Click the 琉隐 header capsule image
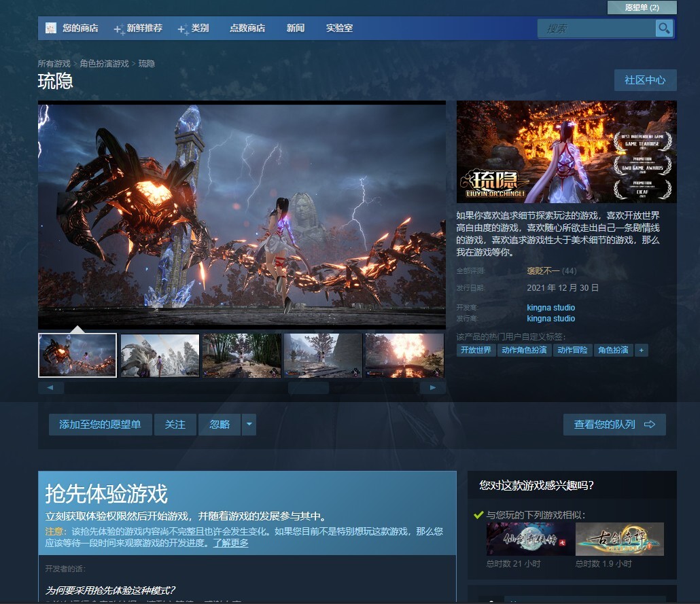 [x=567, y=152]
